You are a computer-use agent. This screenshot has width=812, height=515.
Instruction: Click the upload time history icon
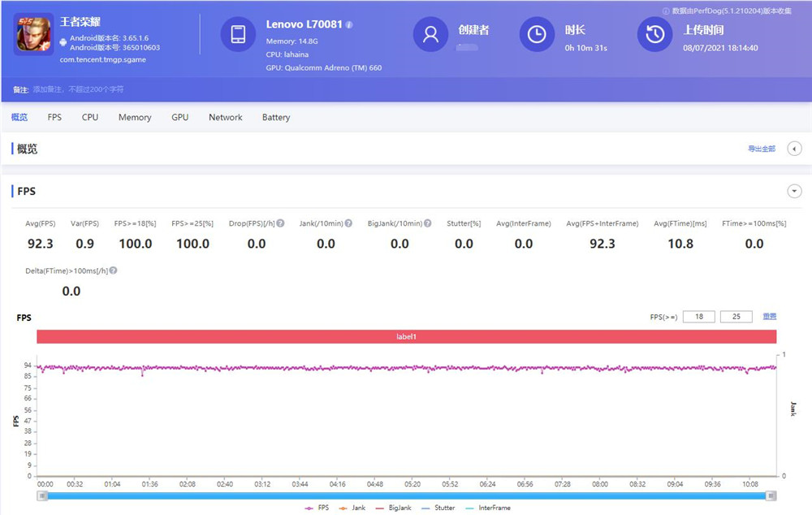(654, 34)
